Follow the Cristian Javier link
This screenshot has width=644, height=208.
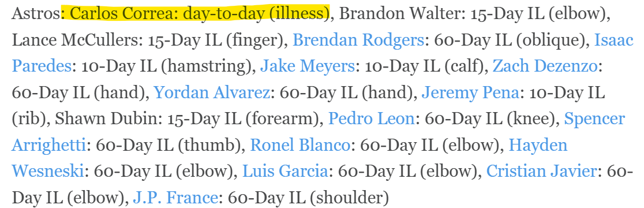(541, 172)
